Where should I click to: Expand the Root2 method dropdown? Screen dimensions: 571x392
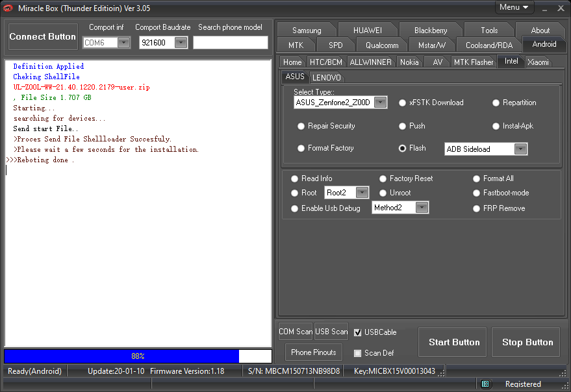pyautogui.click(x=362, y=193)
